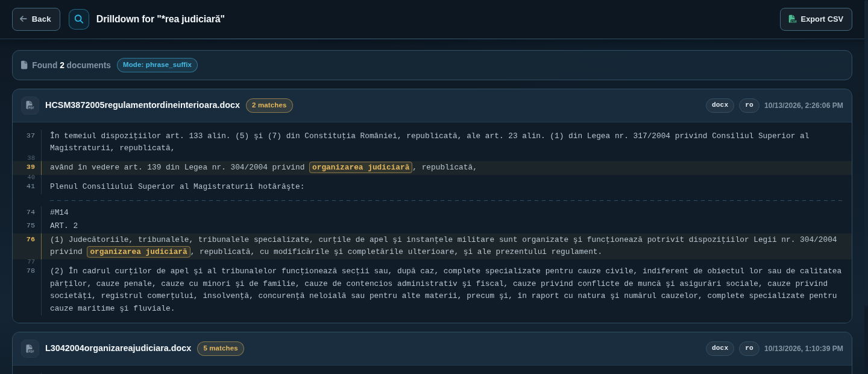Click timestamp 10/13/2026, 1:10:39 PM
Viewport: 868px width, 374px height.
tap(804, 349)
